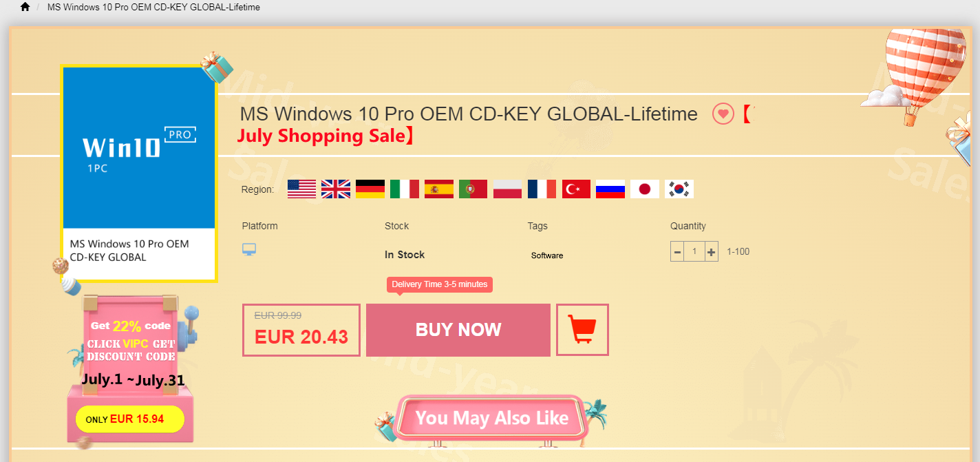This screenshot has width=980, height=462.
Task: Choose the Italian flag region
Action: [x=405, y=189]
